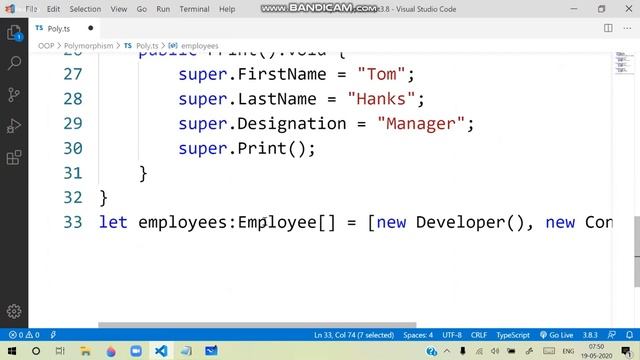The width and height of the screenshot is (640, 360).
Task: Click on "Hanks" string on line 28
Action: (381, 99)
